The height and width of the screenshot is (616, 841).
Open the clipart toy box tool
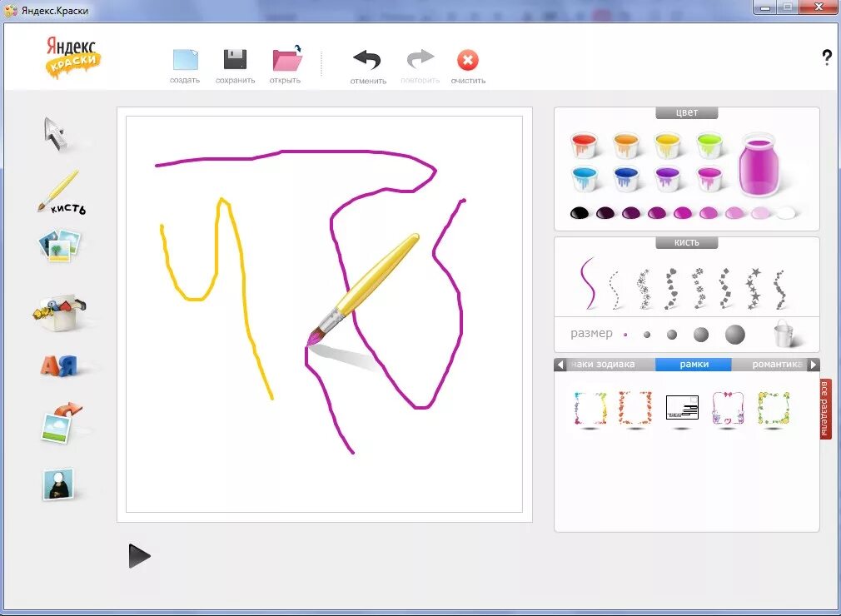click(60, 312)
